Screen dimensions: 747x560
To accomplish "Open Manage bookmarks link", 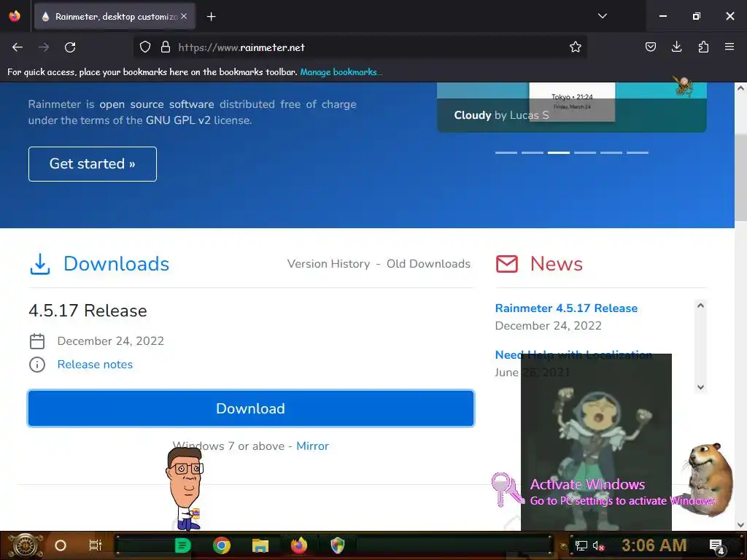I will tap(341, 72).
